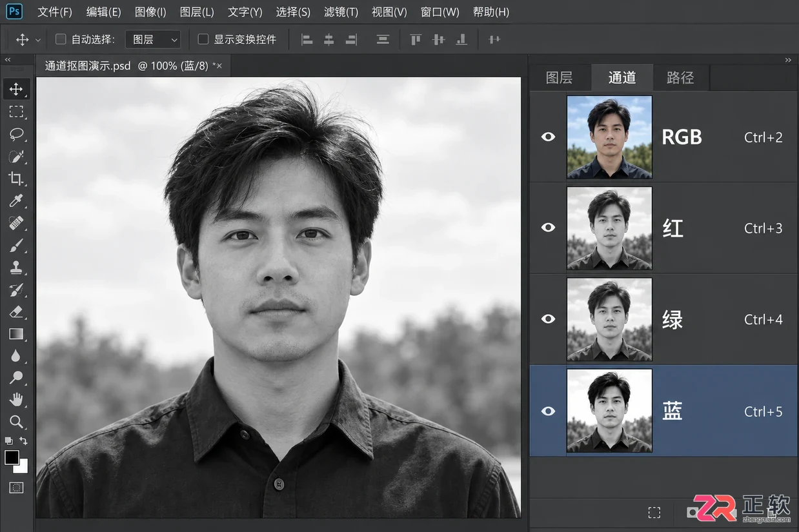This screenshot has width=799, height=532.
Task: Open the 滤镜(T) menu
Action: (x=341, y=12)
